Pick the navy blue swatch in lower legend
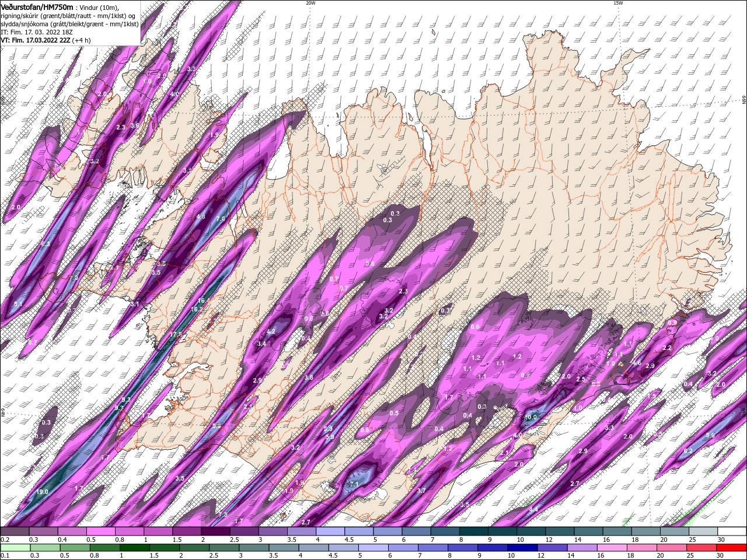 pos(522,547)
